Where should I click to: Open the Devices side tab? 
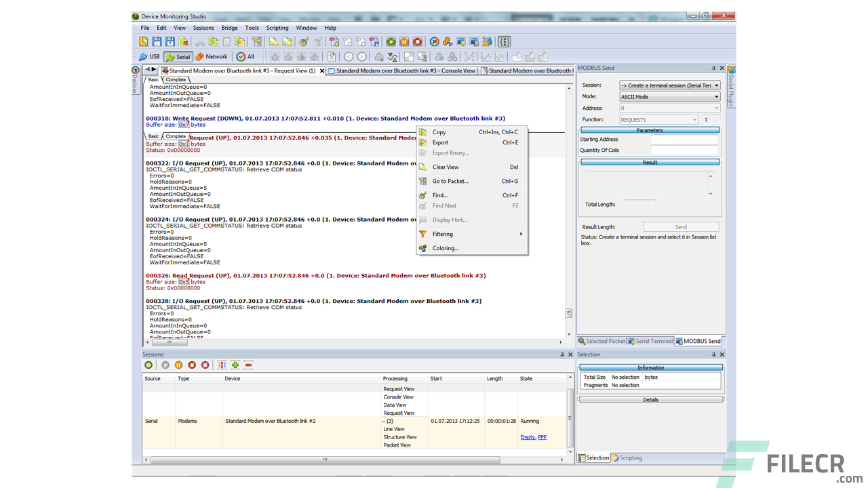click(x=136, y=81)
